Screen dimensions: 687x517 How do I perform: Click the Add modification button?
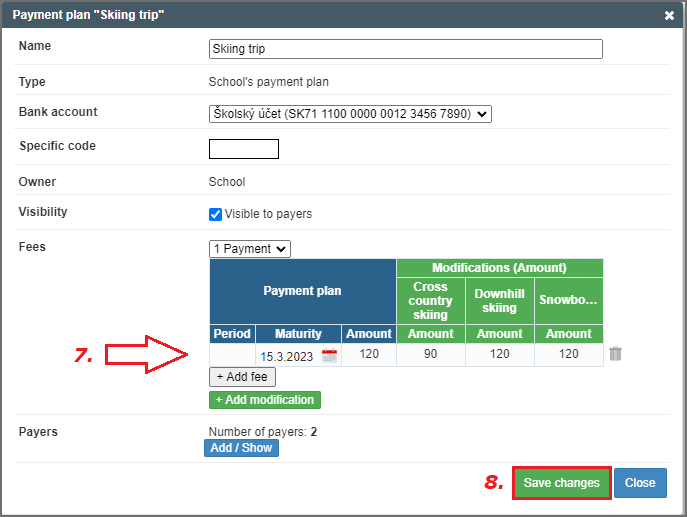[x=265, y=400]
